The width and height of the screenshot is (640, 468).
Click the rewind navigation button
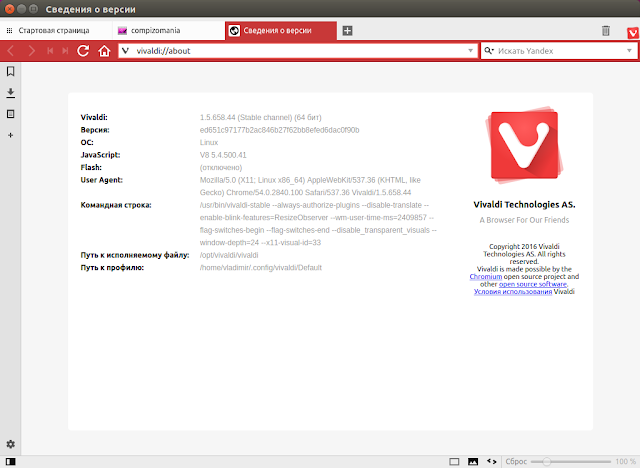(x=50, y=51)
